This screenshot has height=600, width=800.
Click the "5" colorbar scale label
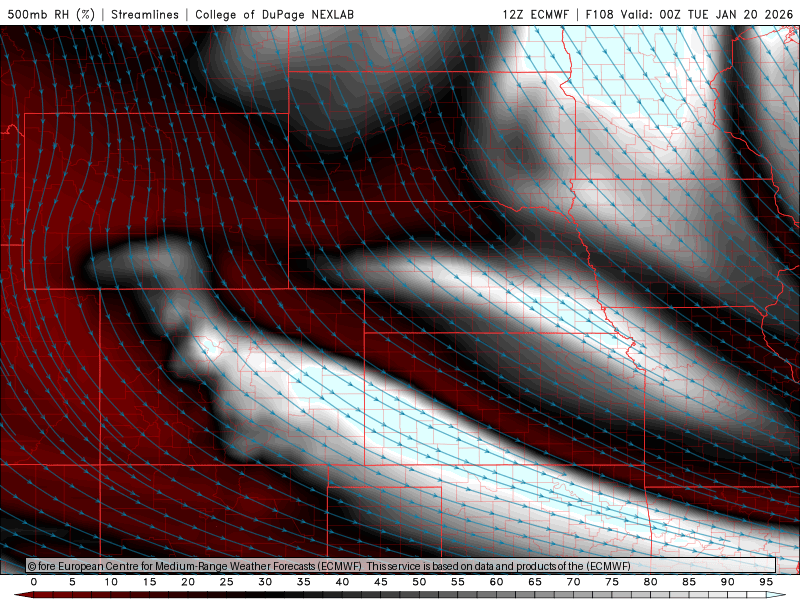click(x=72, y=582)
